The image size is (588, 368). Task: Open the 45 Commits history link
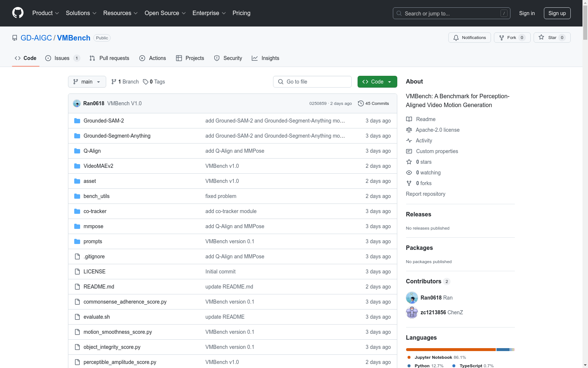click(373, 103)
